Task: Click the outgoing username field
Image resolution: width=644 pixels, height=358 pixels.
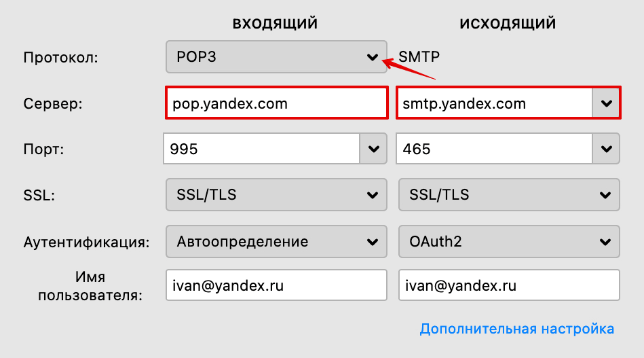Action: click(x=509, y=286)
